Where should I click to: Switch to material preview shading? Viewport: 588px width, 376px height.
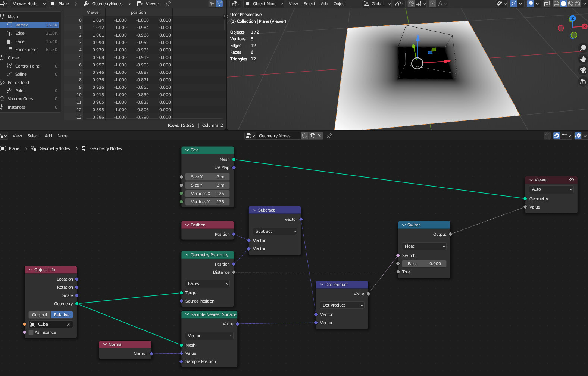(x=570, y=4)
